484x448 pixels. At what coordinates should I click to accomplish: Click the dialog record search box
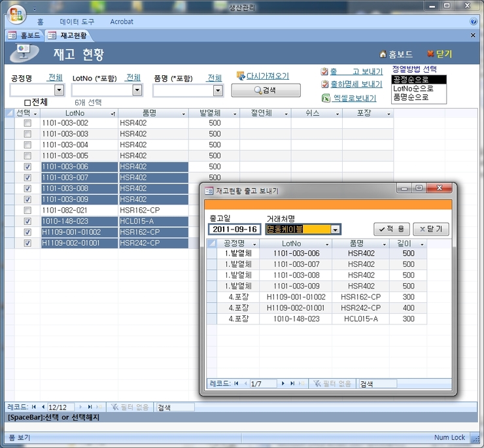pyautogui.click(x=377, y=384)
